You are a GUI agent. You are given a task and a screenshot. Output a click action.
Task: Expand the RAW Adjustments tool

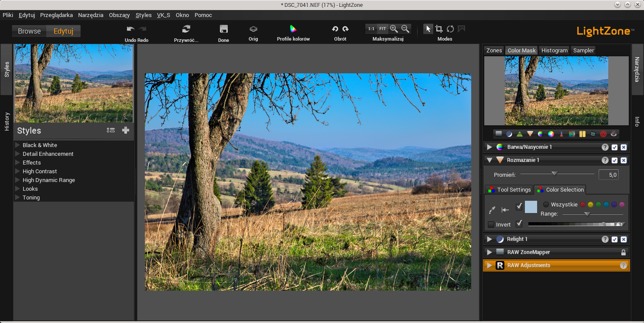point(490,265)
